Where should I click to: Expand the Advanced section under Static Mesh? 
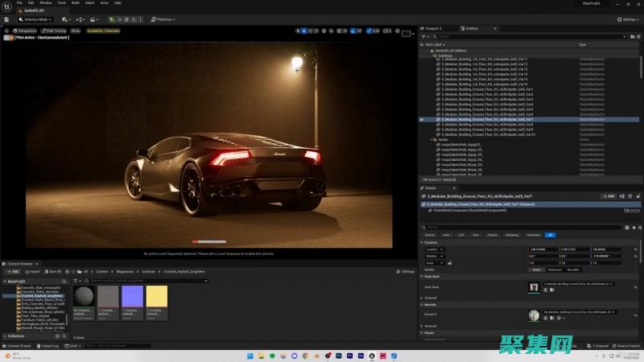pyautogui.click(x=431, y=298)
